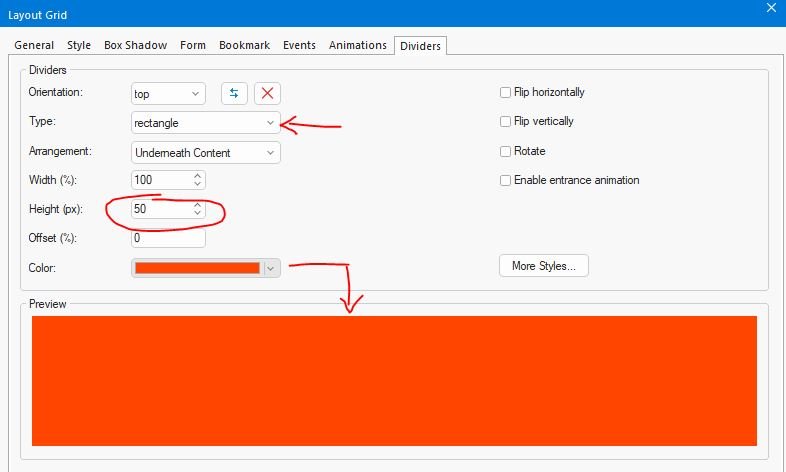Click the More Styles button
This screenshot has width=786, height=472.
coord(544,266)
